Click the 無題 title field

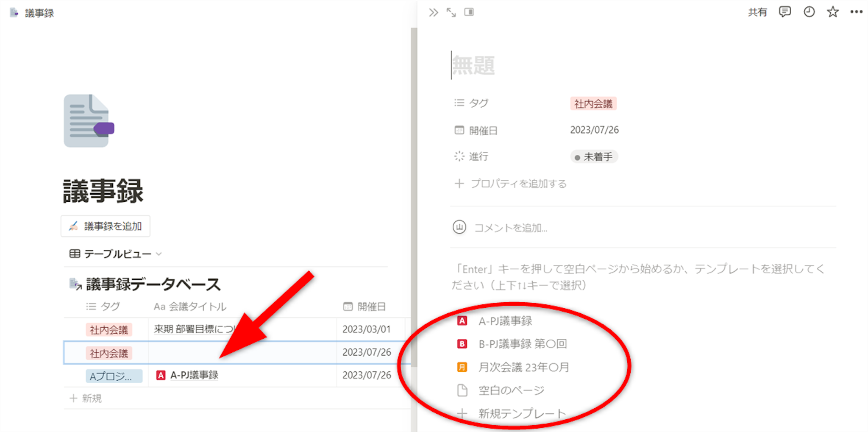pyautogui.click(x=473, y=66)
